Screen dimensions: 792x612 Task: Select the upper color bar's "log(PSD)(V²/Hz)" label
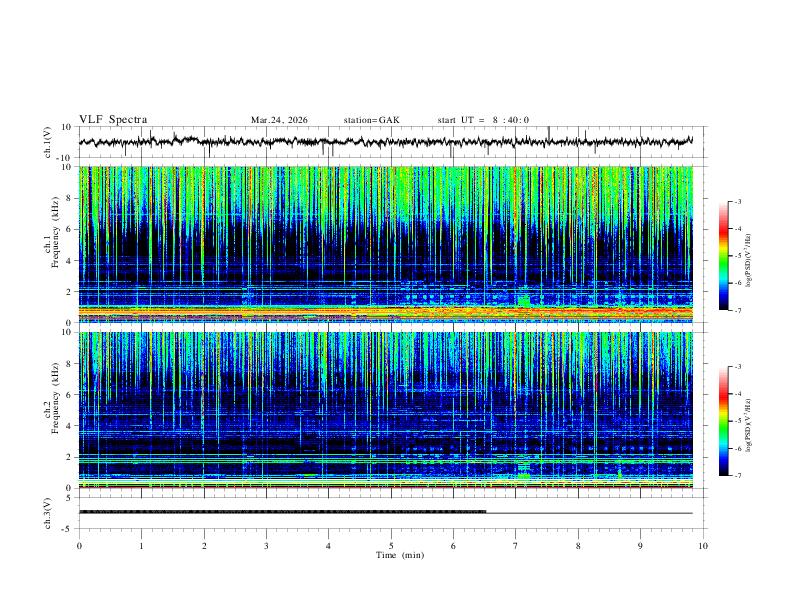[x=748, y=261]
